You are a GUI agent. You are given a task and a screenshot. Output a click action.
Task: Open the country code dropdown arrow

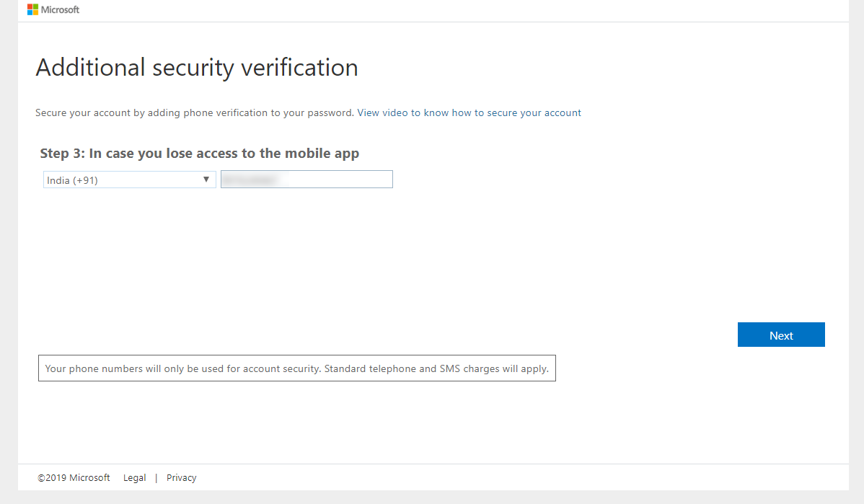206,180
